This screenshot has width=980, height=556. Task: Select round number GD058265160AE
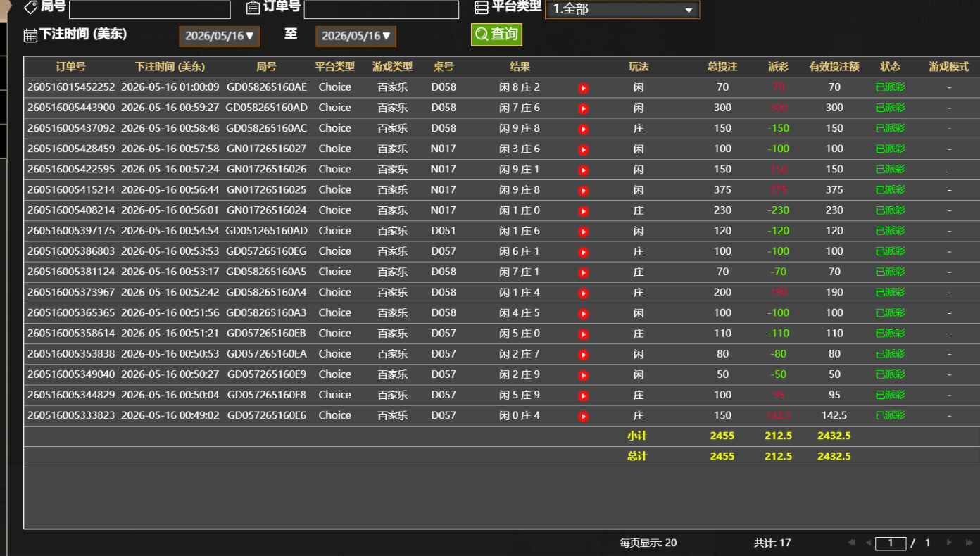click(266, 87)
